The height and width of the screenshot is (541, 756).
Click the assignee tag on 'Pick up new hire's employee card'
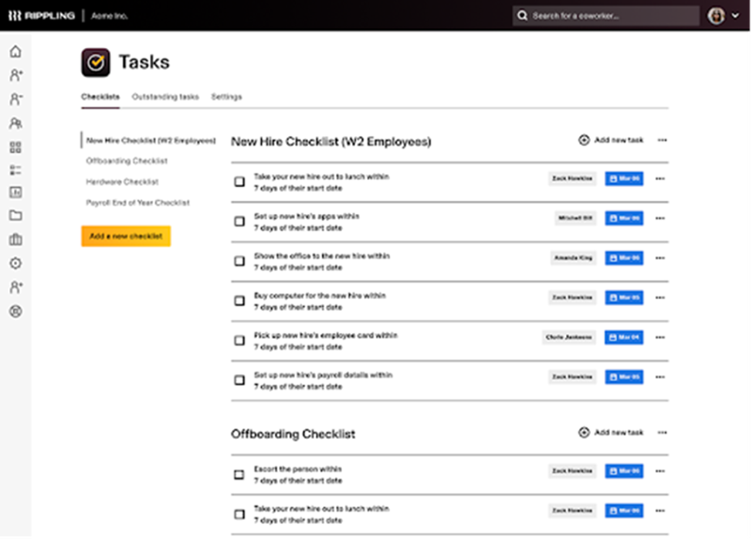(569, 337)
